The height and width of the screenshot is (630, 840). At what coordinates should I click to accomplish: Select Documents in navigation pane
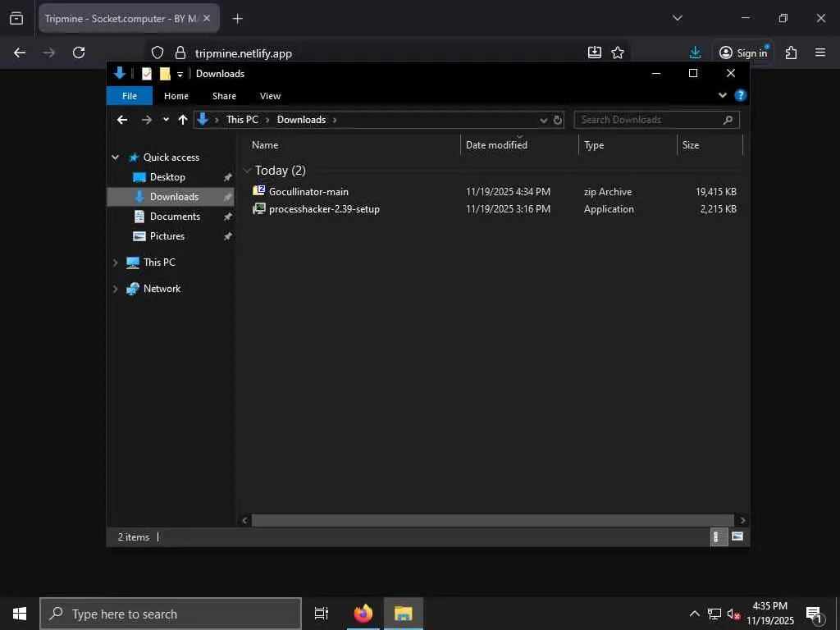175,217
